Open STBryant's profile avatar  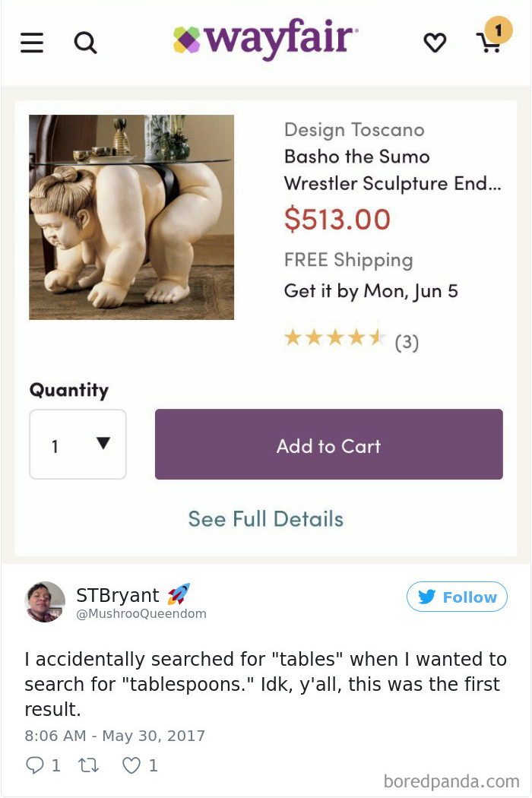(45, 602)
